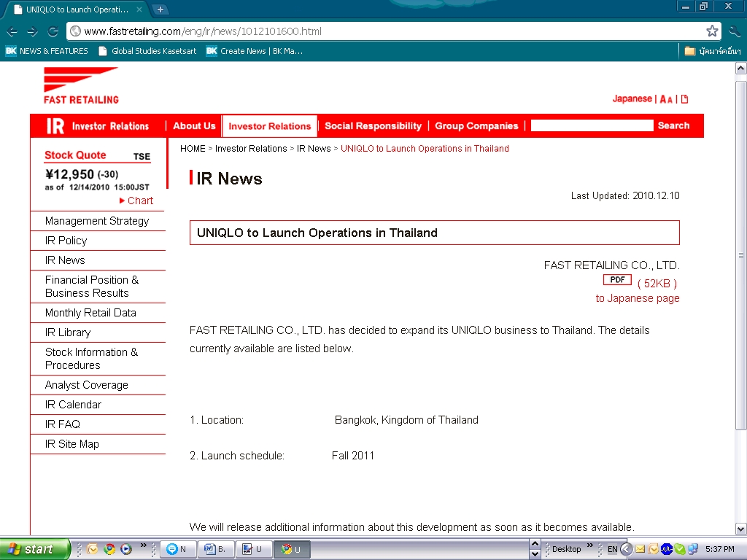Reload the page with the refresh icon
Screen dimensions: 747x560
coord(53,31)
